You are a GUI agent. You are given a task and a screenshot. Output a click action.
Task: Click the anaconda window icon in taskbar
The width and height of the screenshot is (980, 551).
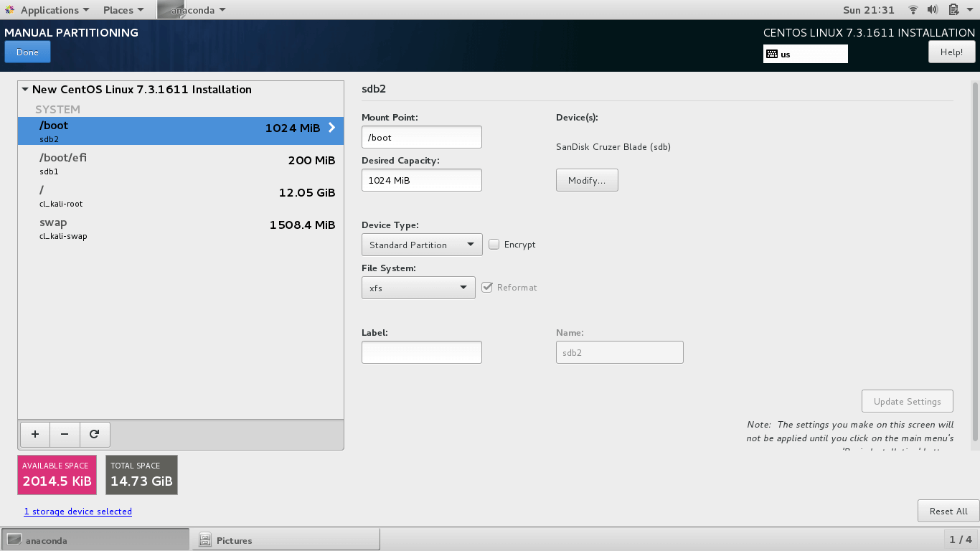14,540
